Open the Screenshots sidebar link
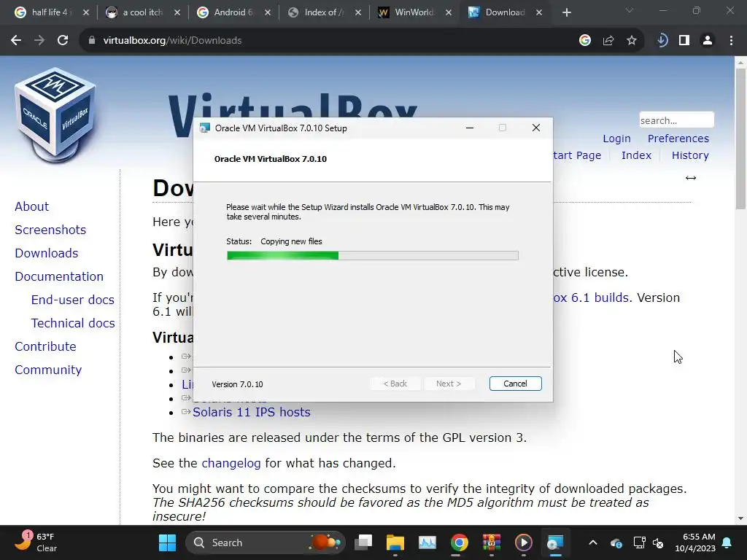Screen dimensions: 747x560 coord(50,230)
